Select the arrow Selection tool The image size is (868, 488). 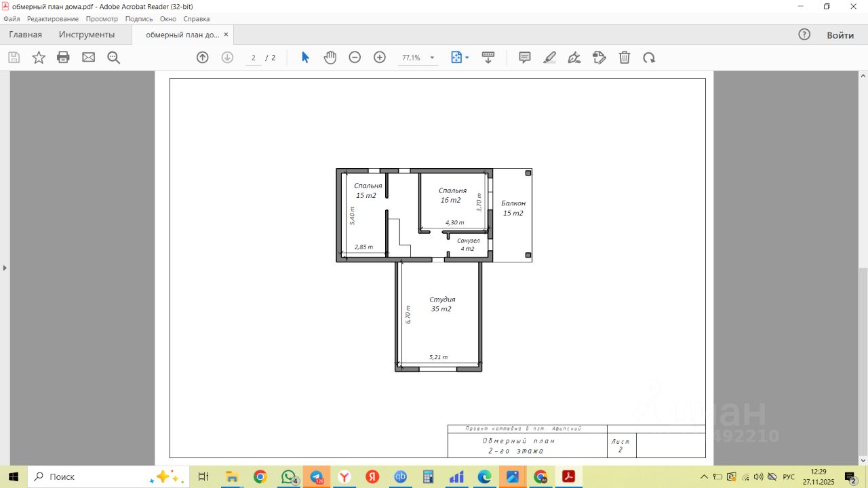click(x=305, y=58)
